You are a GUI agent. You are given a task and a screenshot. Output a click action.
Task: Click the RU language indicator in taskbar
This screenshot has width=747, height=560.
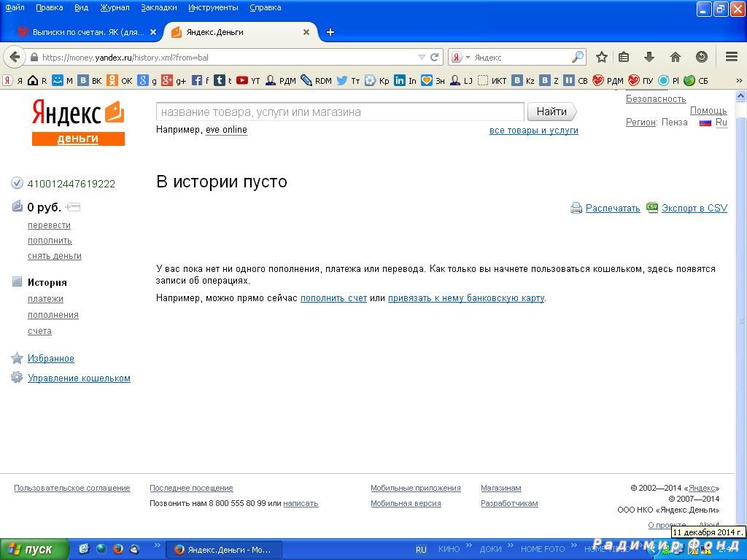[421, 550]
